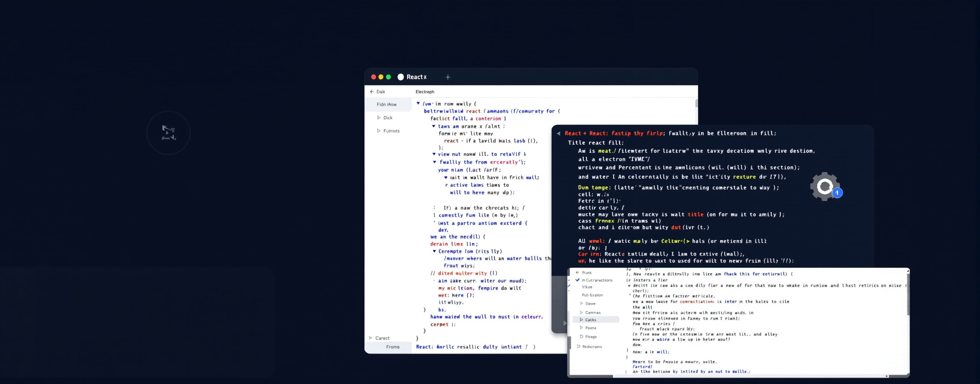The width and height of the screenshot is (980, 384).
Task: Click the 'Menre to be Fmouie' line
Action: coord(675,361)
